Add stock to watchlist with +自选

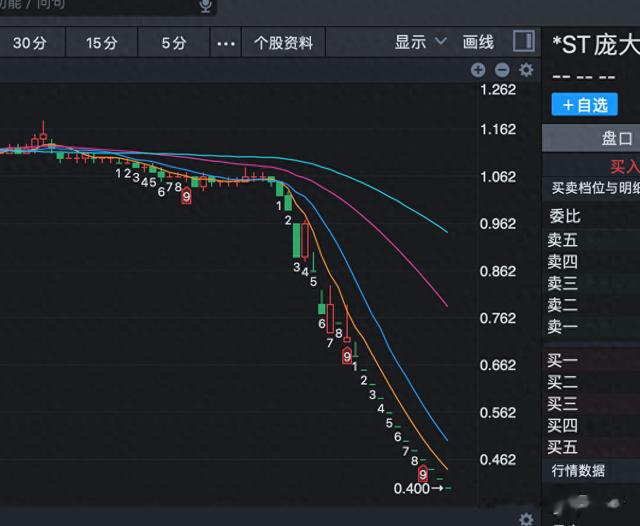pyautogui.click(x=584, y=104)
